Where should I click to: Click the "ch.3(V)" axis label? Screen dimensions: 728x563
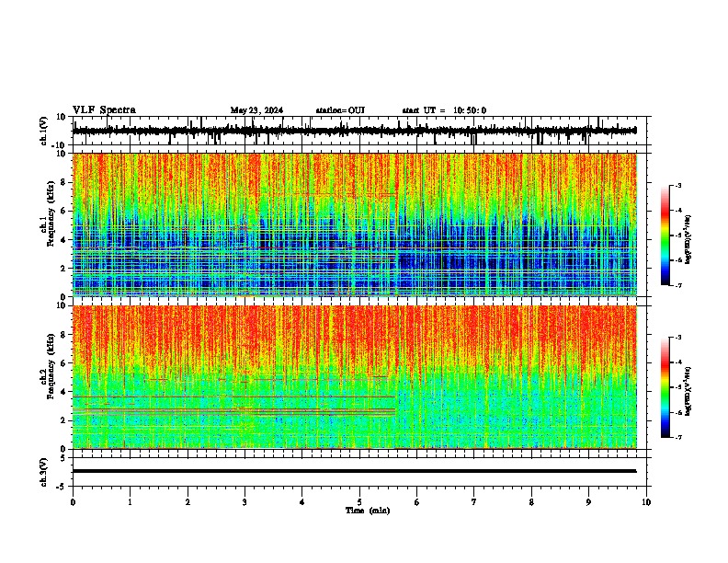(x=44, y=472)
